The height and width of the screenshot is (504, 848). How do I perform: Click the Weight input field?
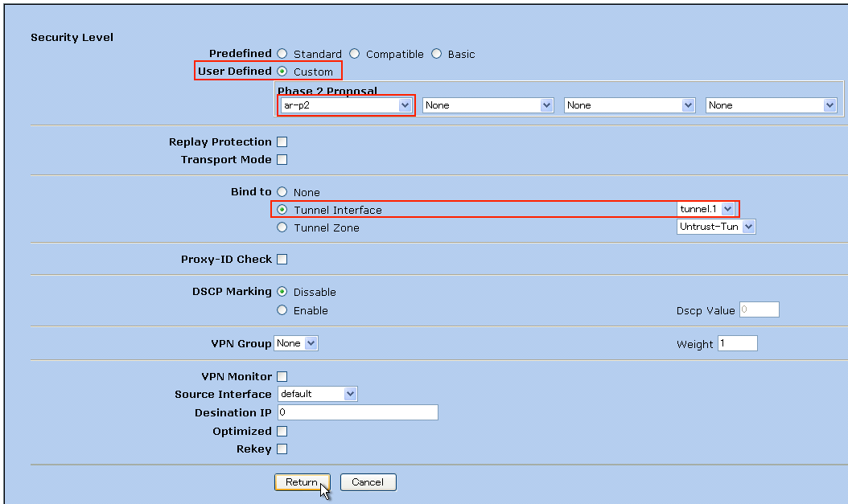click(x=738, y=343)
